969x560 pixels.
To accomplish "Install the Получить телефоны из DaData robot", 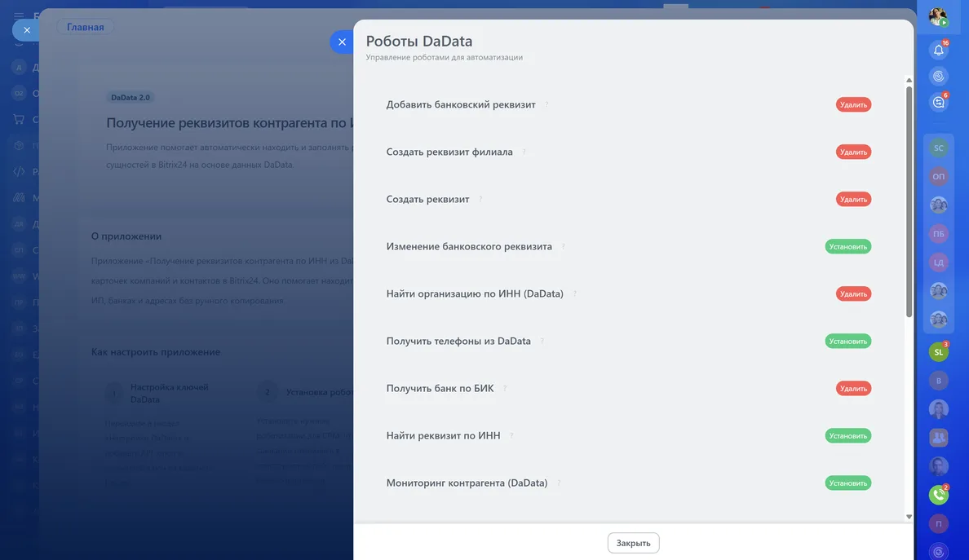I will [x=848, y=341].
